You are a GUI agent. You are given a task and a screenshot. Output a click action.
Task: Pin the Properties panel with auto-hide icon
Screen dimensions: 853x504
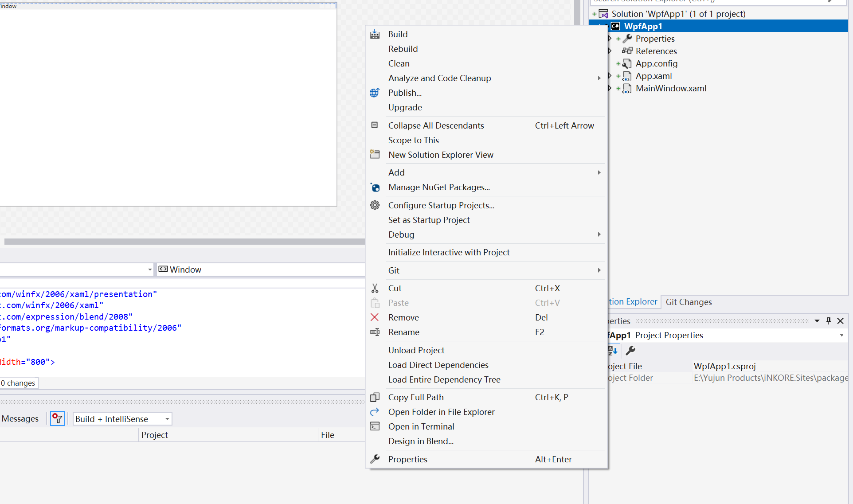pos(829,320)
